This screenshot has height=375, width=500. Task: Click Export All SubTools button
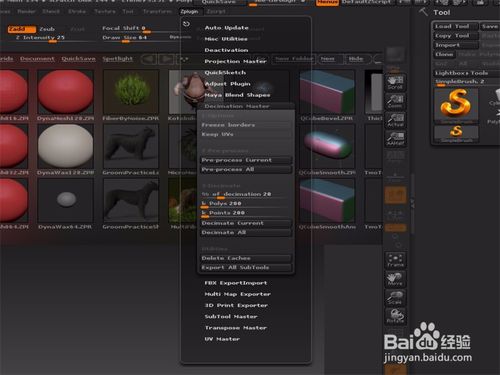[246, 267]
